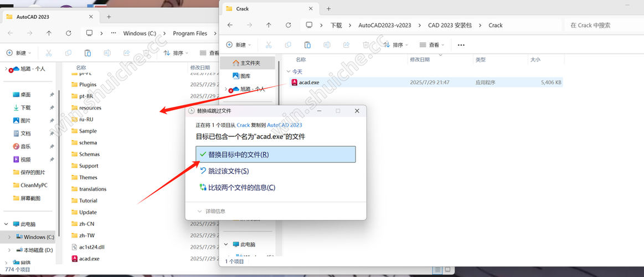The height and width of the screenshot is (277, 644).
Task: Sort by Type column in Crack window
Action: point(481,60)
